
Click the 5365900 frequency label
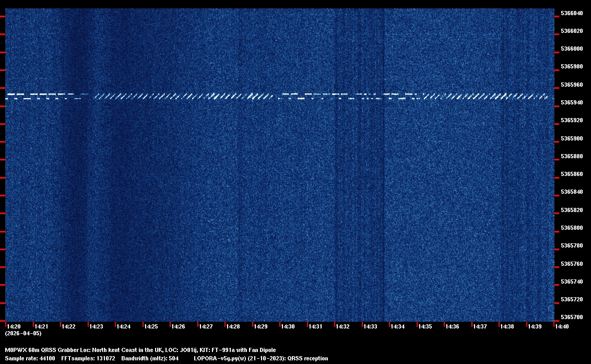[572, 138]
